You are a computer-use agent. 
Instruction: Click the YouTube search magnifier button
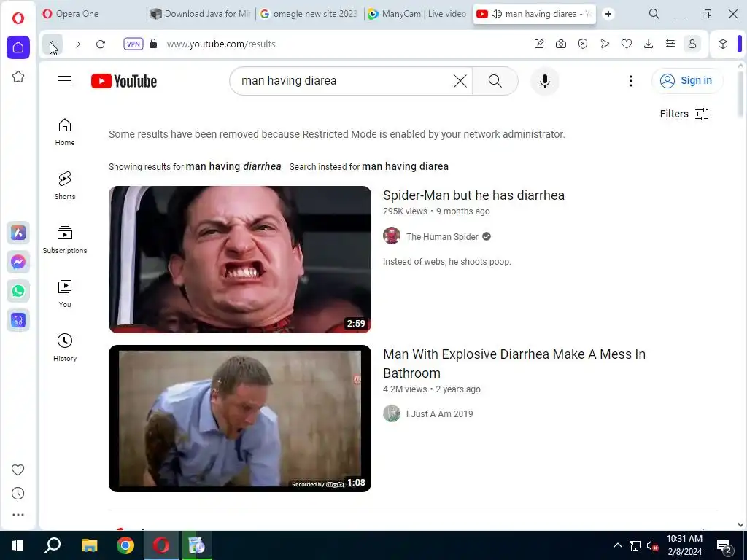[x=495, y=81]
